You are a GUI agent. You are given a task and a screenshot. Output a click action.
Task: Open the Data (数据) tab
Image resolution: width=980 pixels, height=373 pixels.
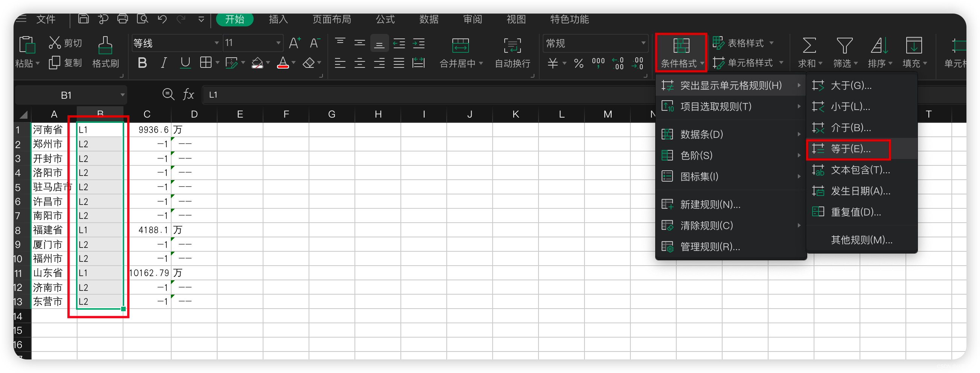tap(429, 19)
